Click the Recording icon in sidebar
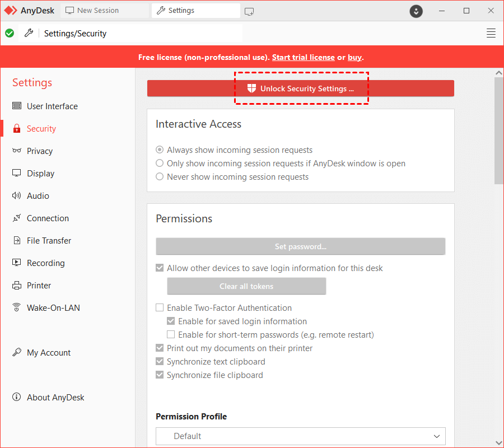This screenshot has width=504, height=448. (17, 263)
